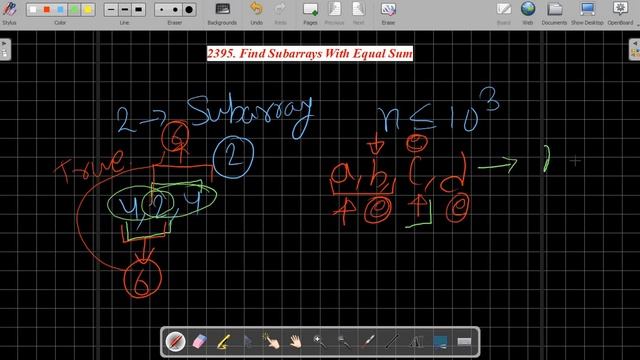The width and height of the screenshot is (640, 360).
Task: Select the arrow Selector tool
Action: [248, 342]
